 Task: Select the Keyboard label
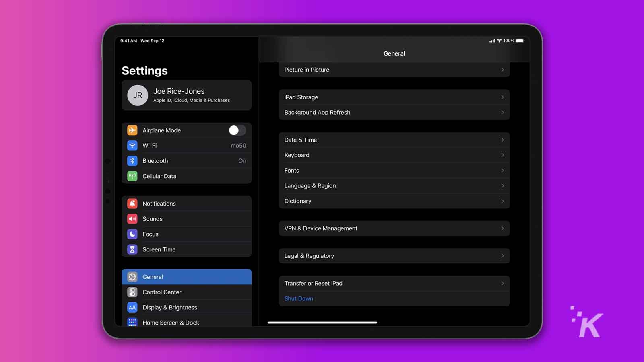tap(297, 155)
